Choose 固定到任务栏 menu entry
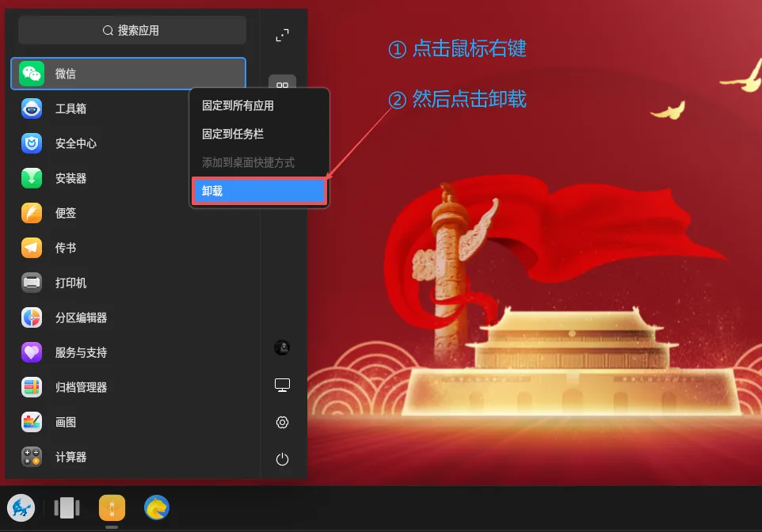 coord(260,134)
